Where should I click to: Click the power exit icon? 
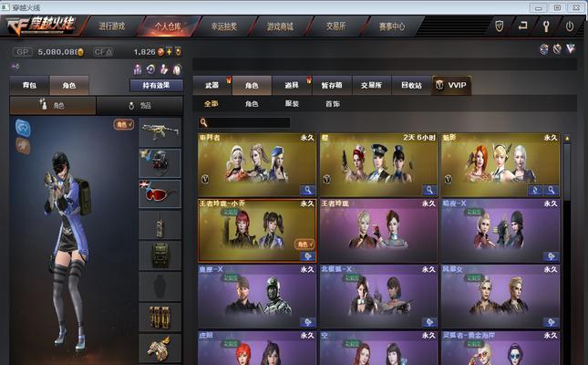(x=570, y=26)
